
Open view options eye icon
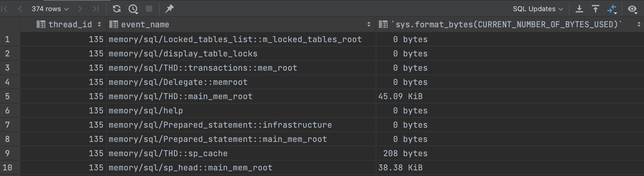coord(633,9)
